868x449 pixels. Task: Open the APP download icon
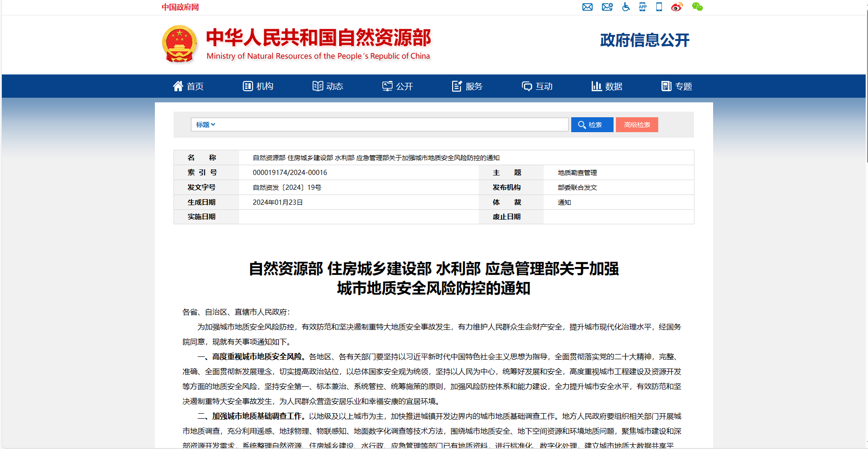pos(642,7)
